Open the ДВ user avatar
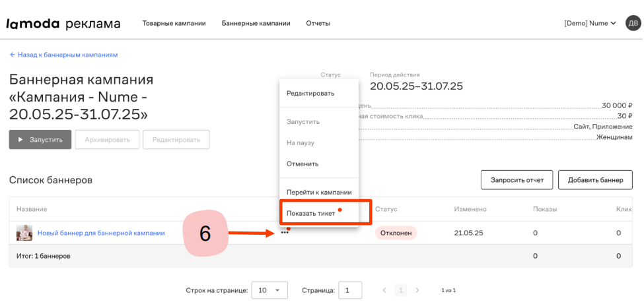The image size is (644, 308). (x=632, y=23)
